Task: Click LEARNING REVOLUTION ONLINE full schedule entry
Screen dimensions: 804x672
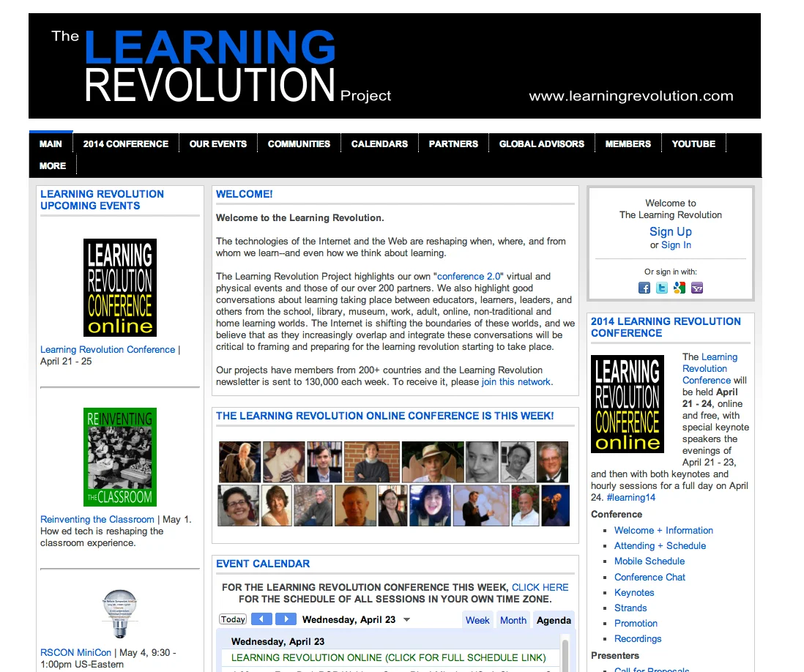Action: pos(388,657)
